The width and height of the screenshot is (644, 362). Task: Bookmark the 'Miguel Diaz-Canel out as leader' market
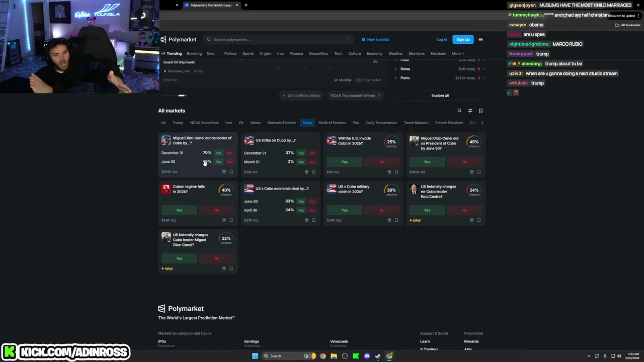pyautogui.click(x=231, y=172)
